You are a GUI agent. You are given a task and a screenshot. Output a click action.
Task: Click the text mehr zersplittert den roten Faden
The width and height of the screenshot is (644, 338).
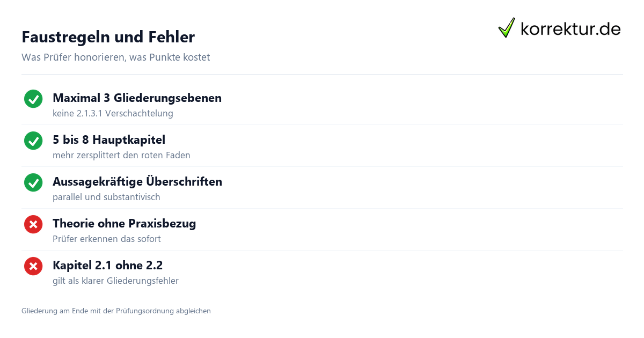(x=121, y=155)
